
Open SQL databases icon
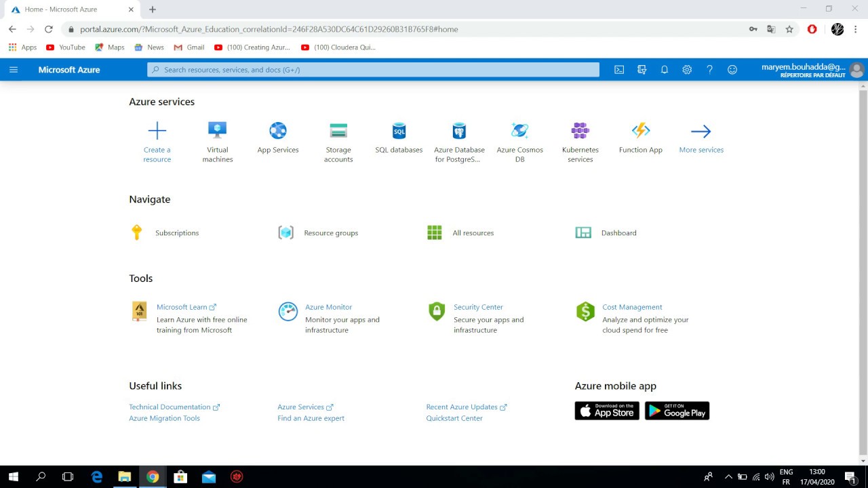399,131
